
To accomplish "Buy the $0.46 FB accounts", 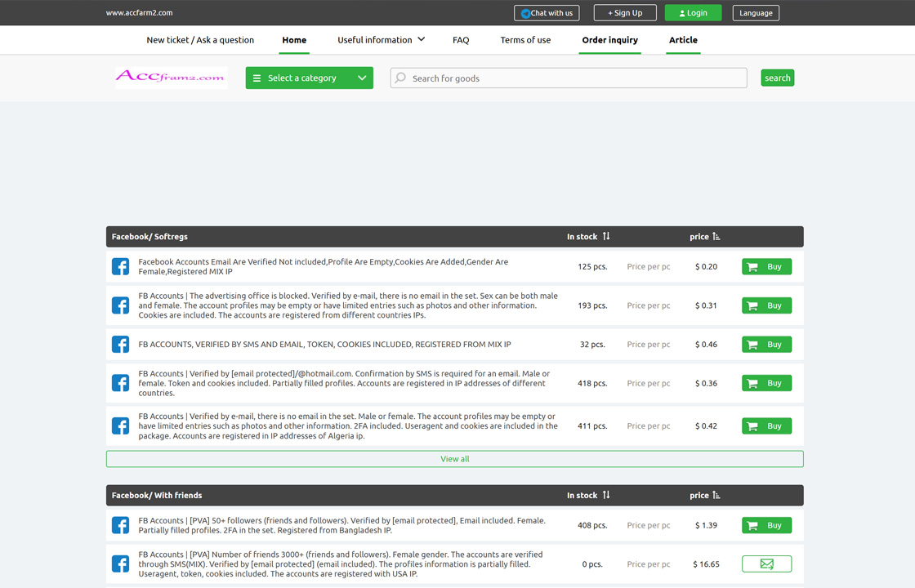I will coord(767,344).
